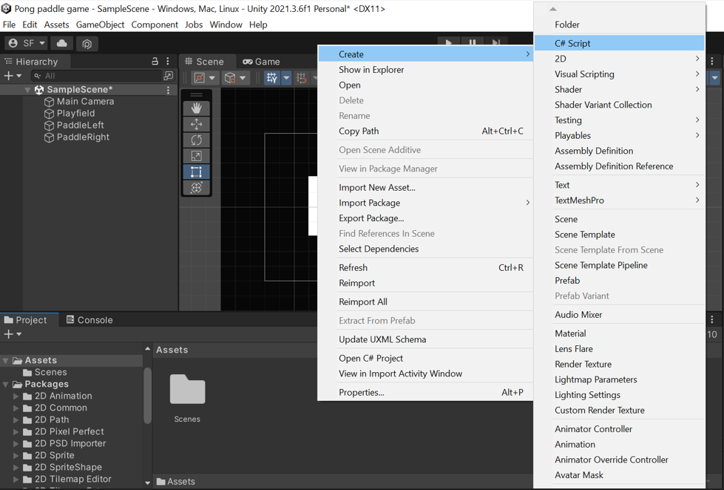
Task: Select Playfield object in Hierarchy
Action: point(76,114)
